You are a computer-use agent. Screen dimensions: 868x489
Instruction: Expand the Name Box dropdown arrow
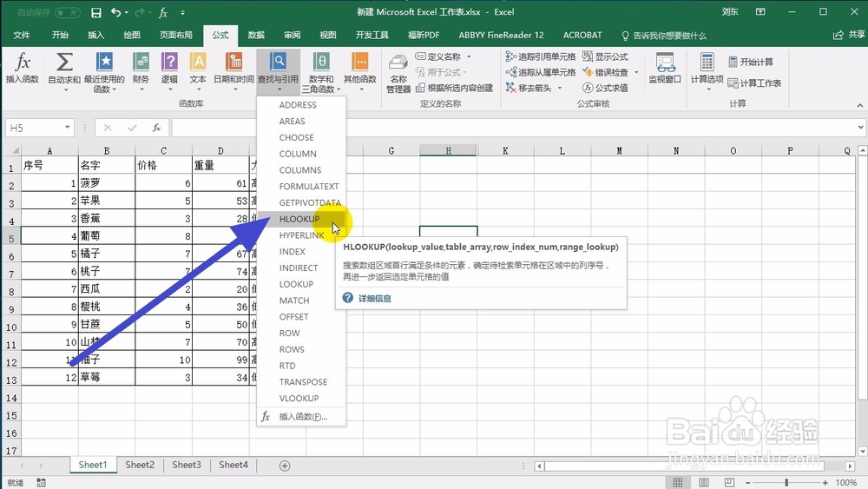(67, 128)
